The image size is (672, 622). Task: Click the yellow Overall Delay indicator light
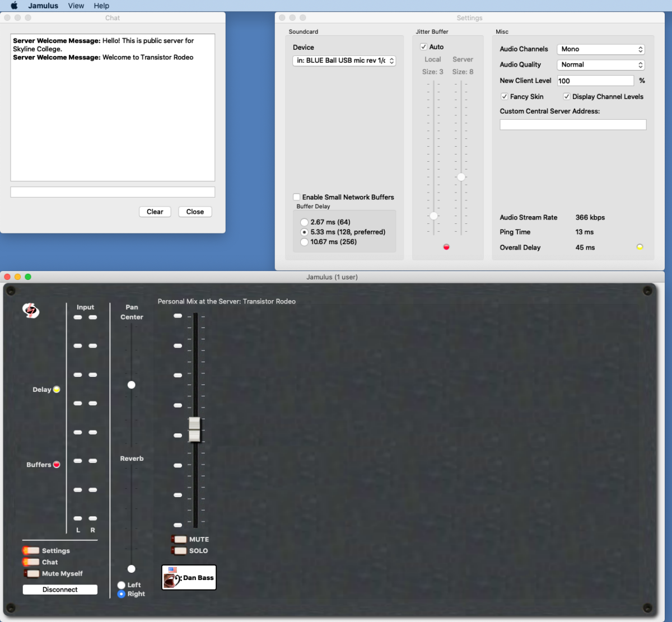click(639, 247)
